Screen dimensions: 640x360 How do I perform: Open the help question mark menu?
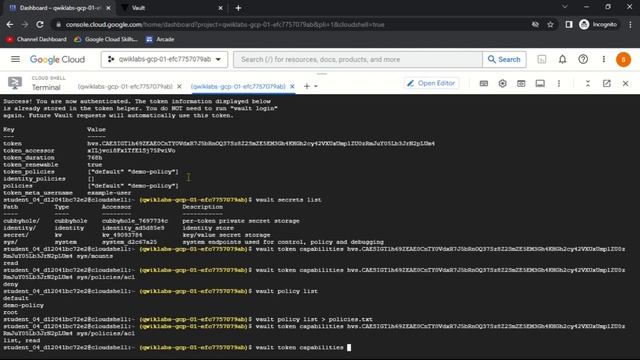point(583,60)
